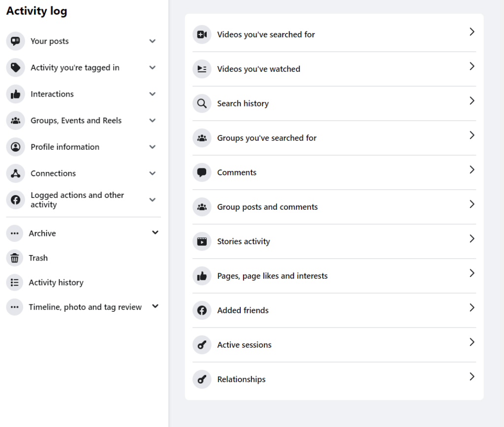Select the Search history magnifying glass icon
Screen dimensions: 504x427
pos(202,103)
